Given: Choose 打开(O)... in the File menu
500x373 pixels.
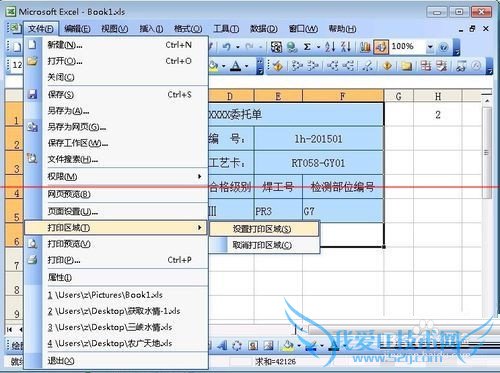Looking at the screenshot, I should 116,61.
